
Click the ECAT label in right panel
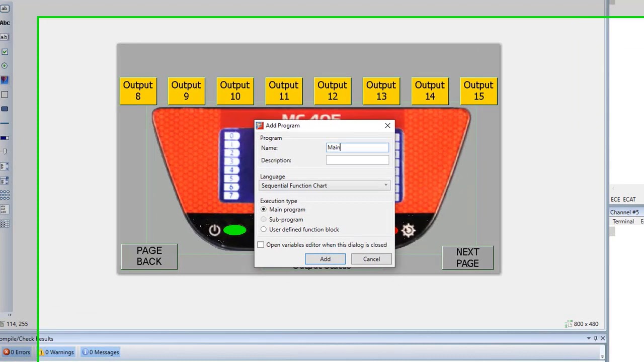(629, 200)
